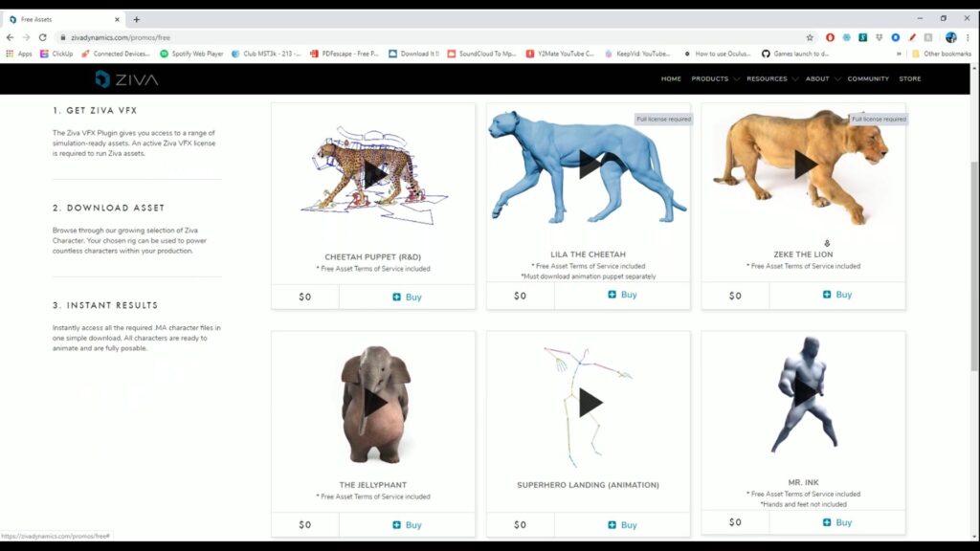Reload the page with refresh icon

pyautogui.click(x=42, y=37)
